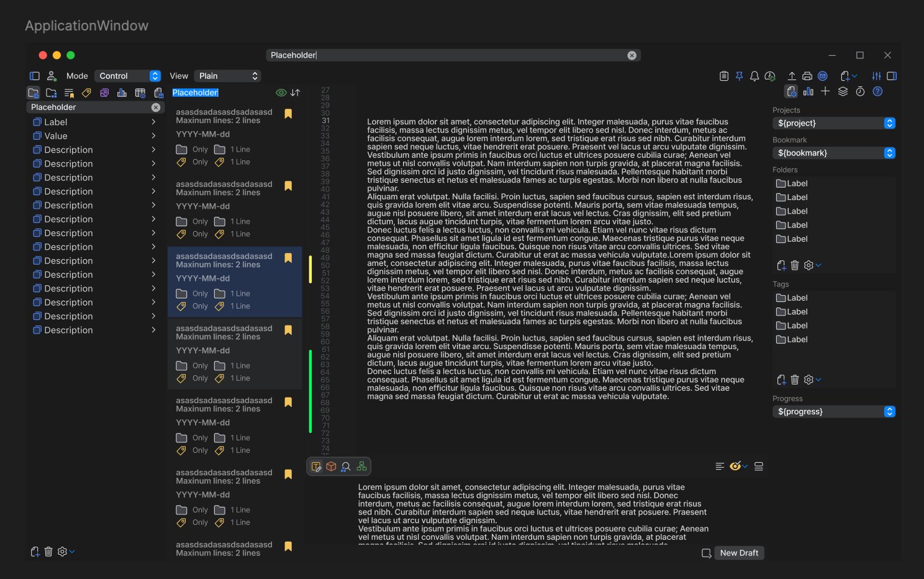Click the stopwatch history icon
924x579 pixels.
[860, 91]
